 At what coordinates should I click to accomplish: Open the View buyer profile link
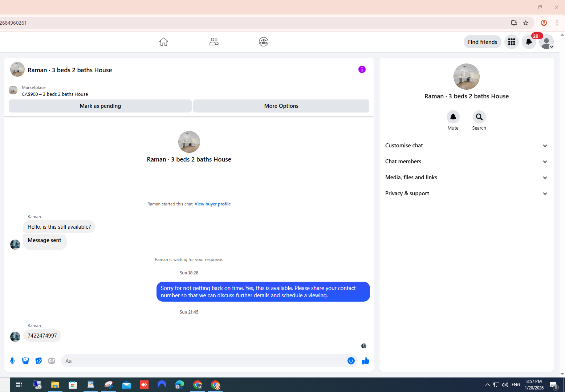[212, 204]
